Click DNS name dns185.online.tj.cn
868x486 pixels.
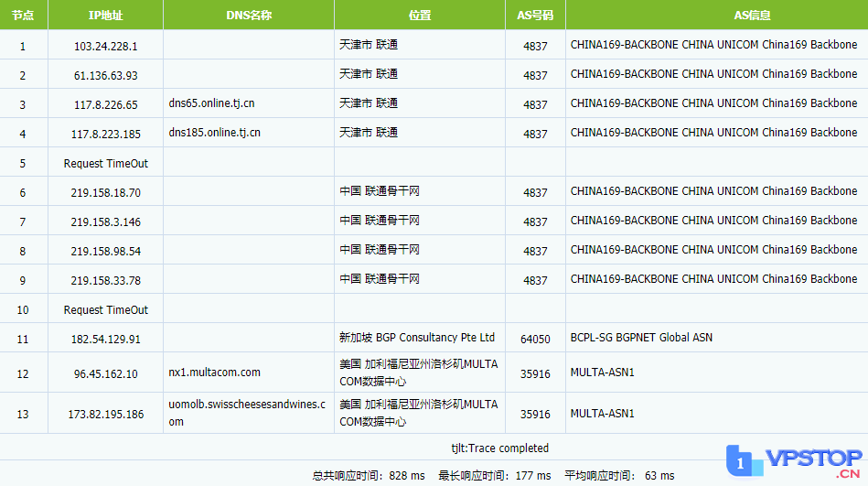coord(214,133)
